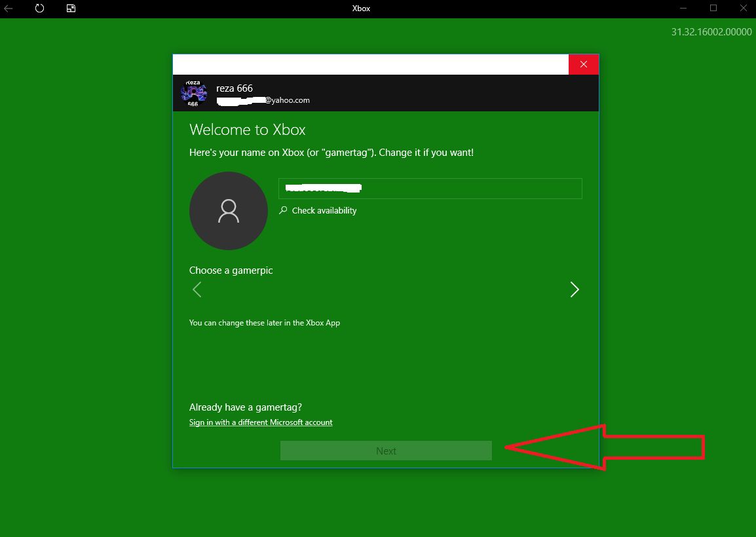
Task: Click the 'reza 666' account name
Action: click(x=235, y=88)
